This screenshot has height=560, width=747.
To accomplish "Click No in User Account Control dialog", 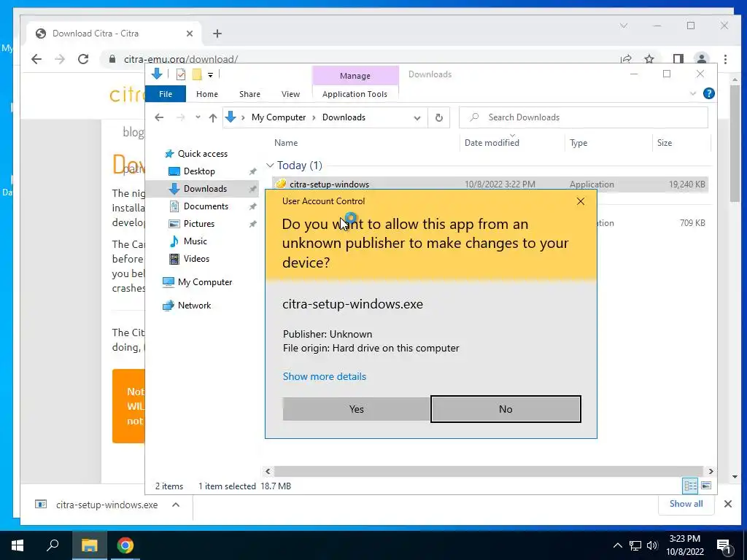I will (506, 409).
